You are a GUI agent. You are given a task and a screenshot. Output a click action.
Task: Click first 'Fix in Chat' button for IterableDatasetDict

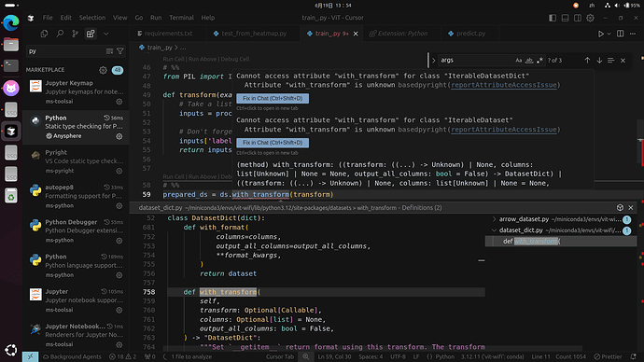click(273, 99)
